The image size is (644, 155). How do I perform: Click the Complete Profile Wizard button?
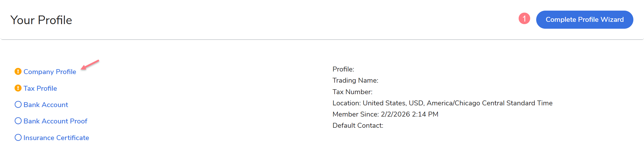coord(584,20)
